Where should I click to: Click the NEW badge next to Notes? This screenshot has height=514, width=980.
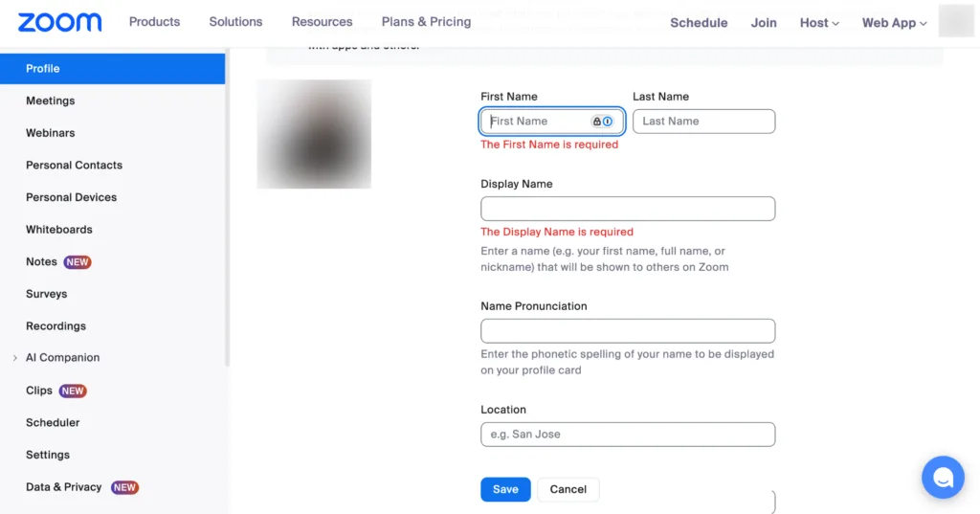pyautogui.click(x=78, y=262)
